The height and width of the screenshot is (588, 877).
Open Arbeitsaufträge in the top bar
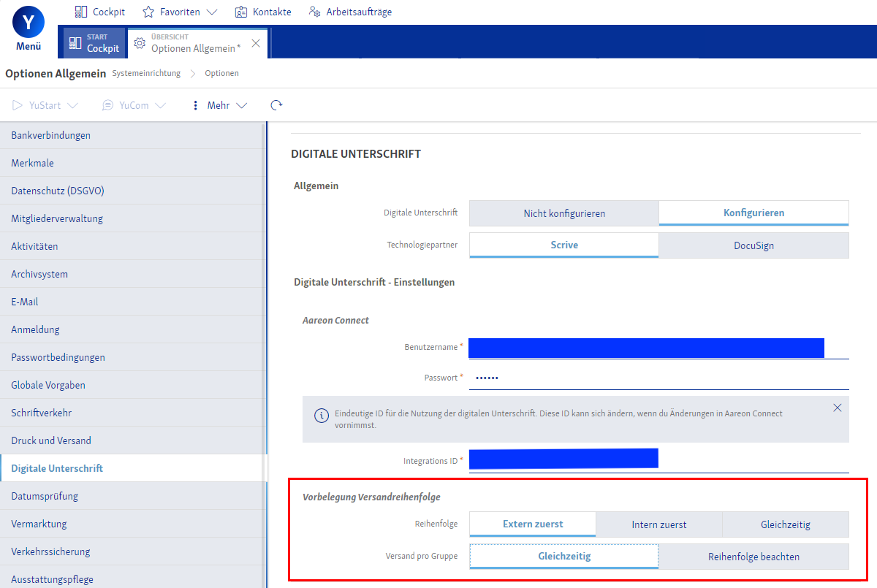[350, 12]
